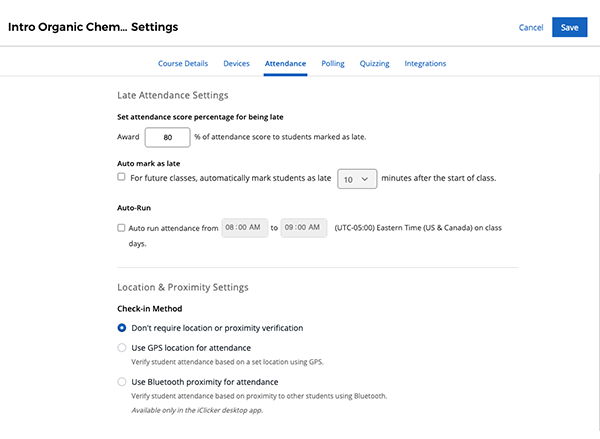Viewport: 600px width, 439px height.
Task: Select Don't require location or proximity verification
Action: (x=122, y=328)
